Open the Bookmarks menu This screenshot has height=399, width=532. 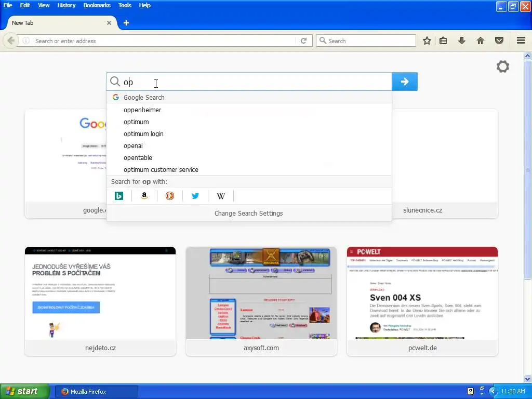(97, 5)
